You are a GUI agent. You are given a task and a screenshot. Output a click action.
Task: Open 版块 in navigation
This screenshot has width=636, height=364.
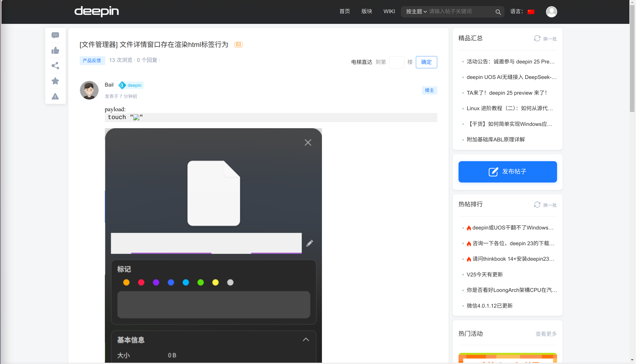click(367, 11)
